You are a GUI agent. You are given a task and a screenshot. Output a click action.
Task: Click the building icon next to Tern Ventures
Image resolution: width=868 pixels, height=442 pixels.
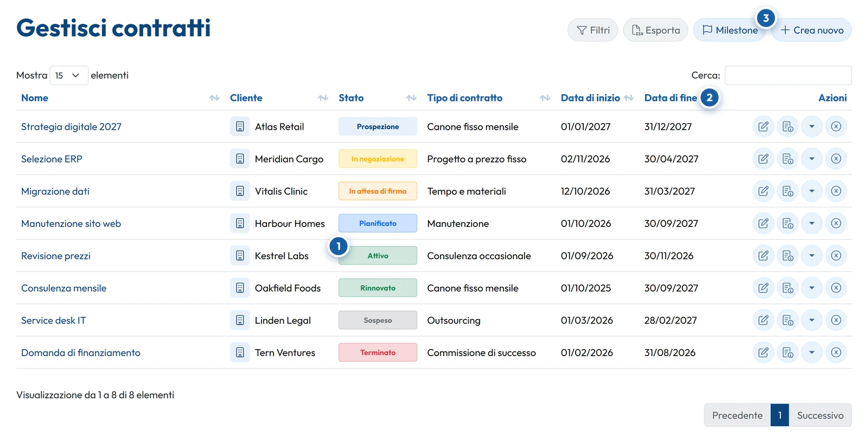click(240, 352)
